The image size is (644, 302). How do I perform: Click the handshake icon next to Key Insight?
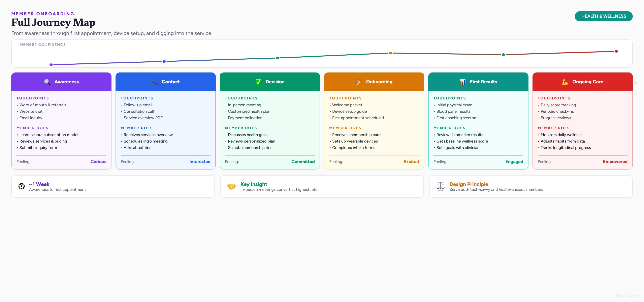coord(231,186)
